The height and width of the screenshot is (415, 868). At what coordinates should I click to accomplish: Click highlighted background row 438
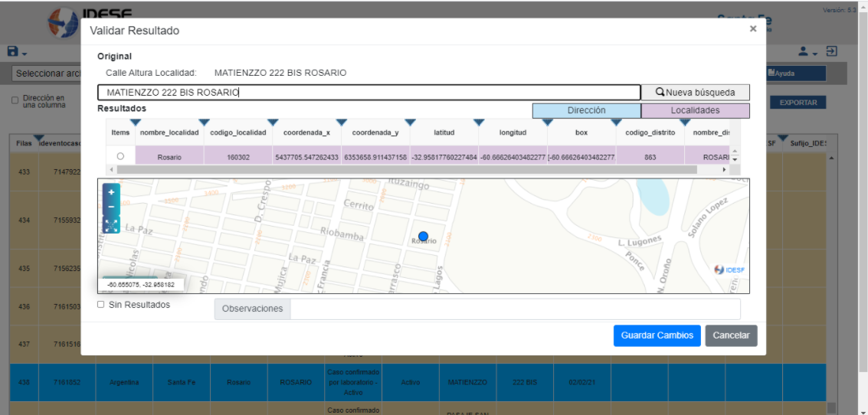point(418,382)
